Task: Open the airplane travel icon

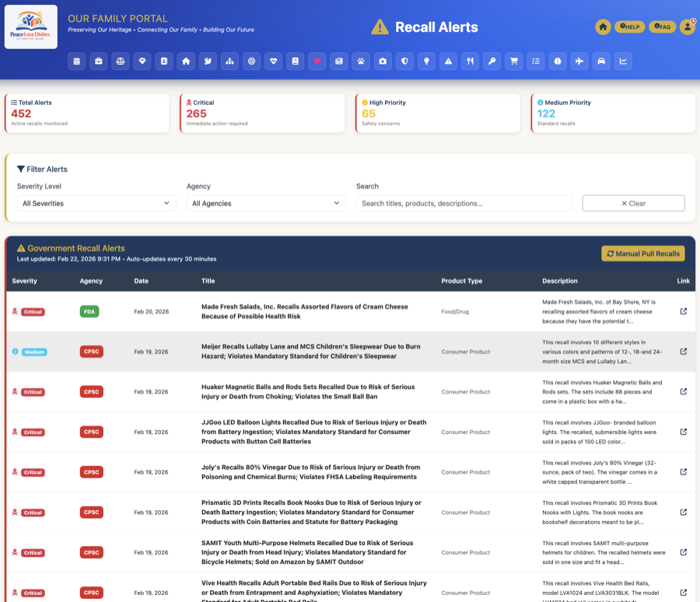Action: point(580,61)
